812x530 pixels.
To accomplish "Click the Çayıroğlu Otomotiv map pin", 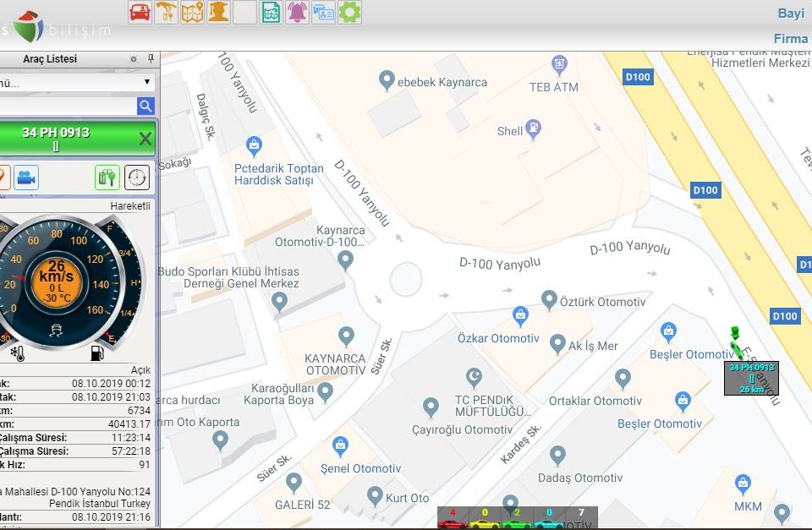I will pyautogui.click(x=431, y=407).
